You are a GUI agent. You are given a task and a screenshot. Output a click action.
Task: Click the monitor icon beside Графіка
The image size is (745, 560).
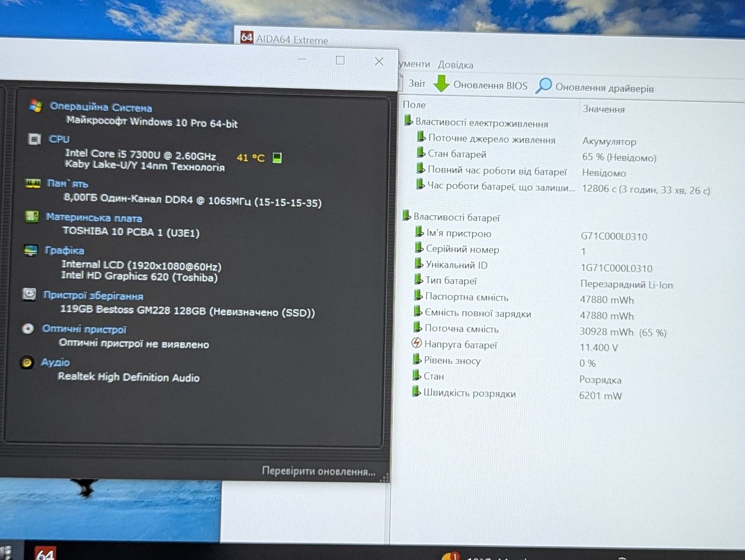[31, 250]
